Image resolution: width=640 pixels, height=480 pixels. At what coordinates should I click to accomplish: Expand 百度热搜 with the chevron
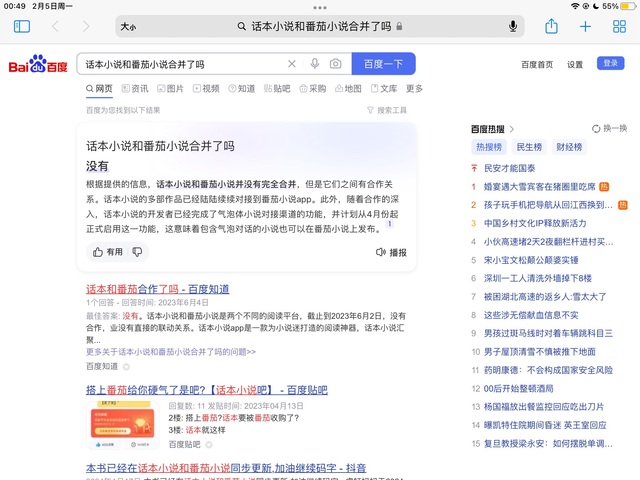(512, 129)
